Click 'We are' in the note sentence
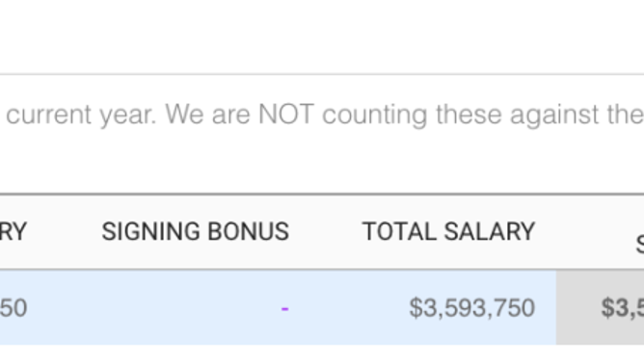Screen dimensions: 644x362 [208, 115]
